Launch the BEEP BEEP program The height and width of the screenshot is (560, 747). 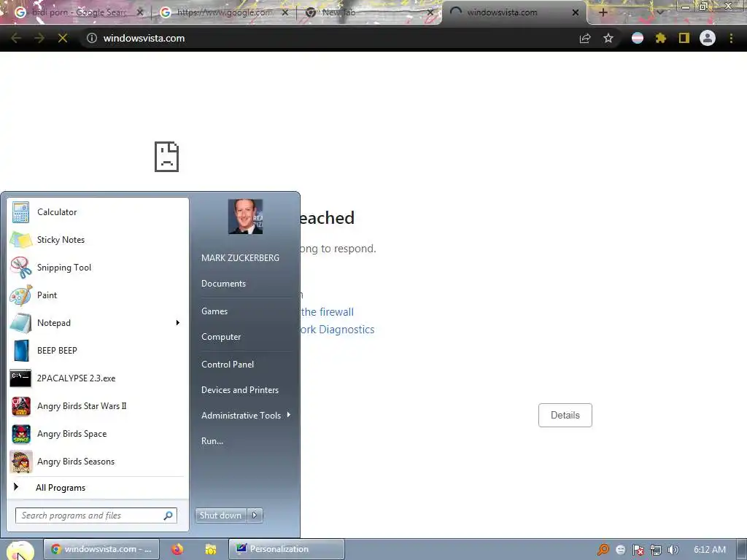point(98,351)
